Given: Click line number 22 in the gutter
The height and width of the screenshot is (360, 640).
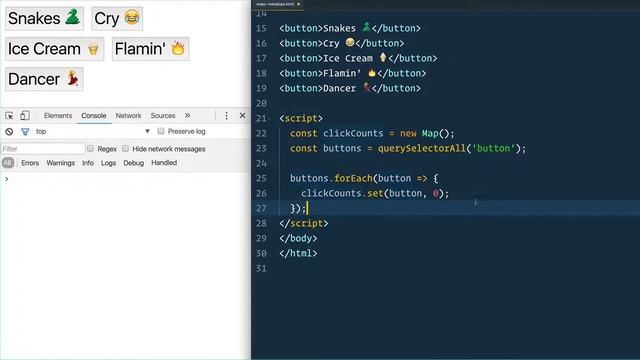Looking at the screenshot, I should (261, 133).
